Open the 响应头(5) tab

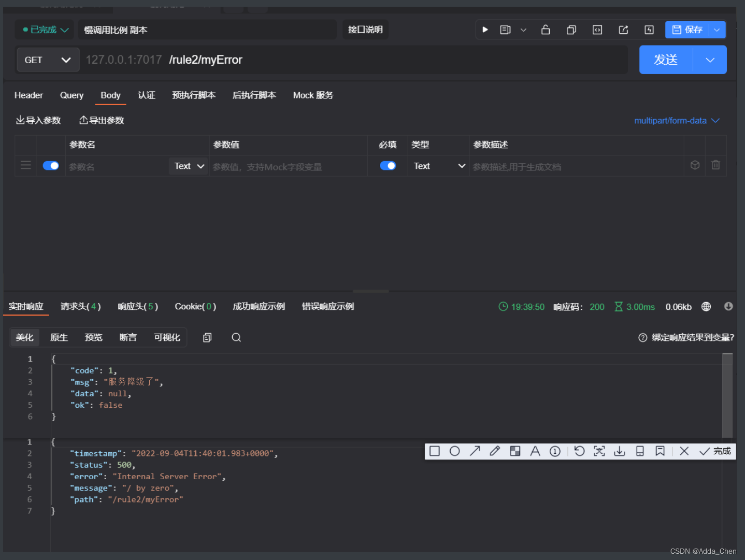[x=138, y=306]
